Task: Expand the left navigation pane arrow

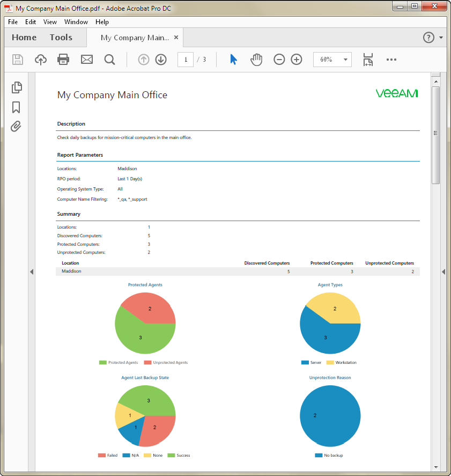Action: pyautogui.click(x=32, y=272)
